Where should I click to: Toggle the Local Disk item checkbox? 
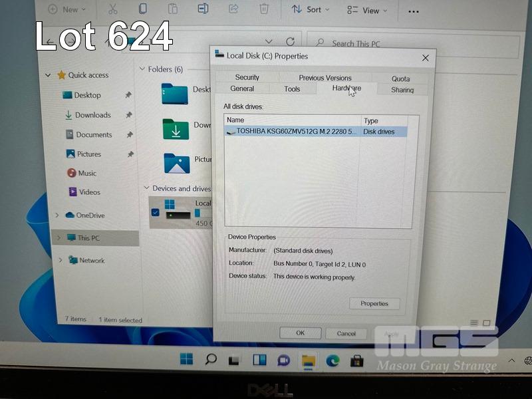tap(155, 213)
